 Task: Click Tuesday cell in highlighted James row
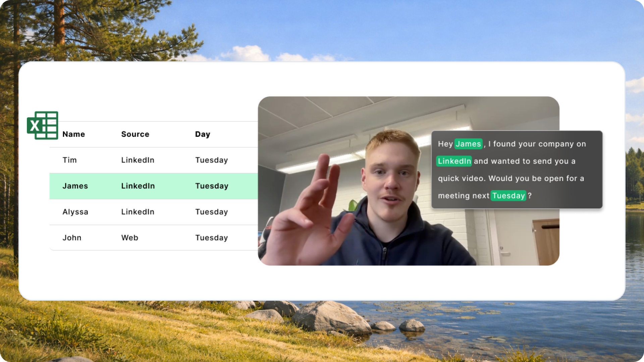pyautogui.click(x=212, y=186)
